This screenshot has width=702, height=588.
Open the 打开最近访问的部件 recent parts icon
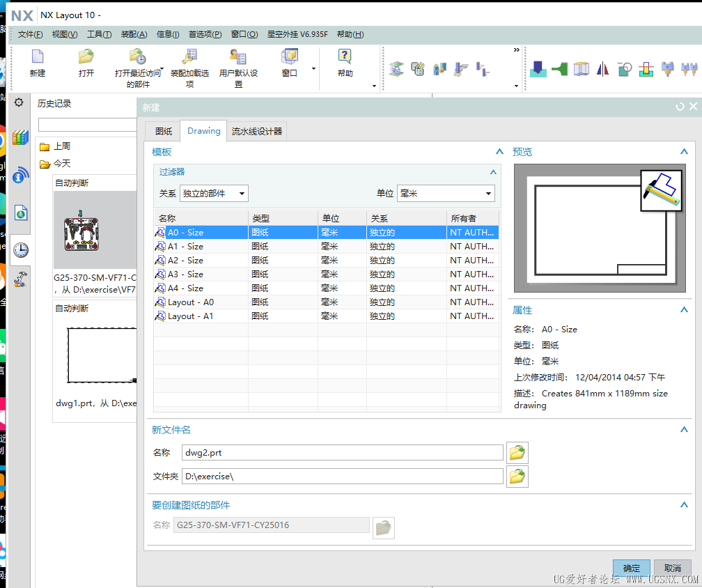click(x=138, y=57)
